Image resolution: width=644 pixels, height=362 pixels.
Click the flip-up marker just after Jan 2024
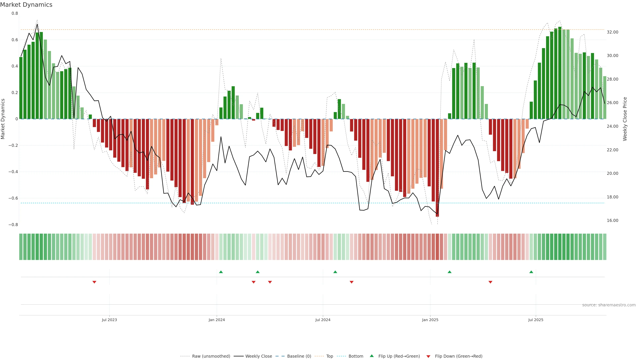221,272
